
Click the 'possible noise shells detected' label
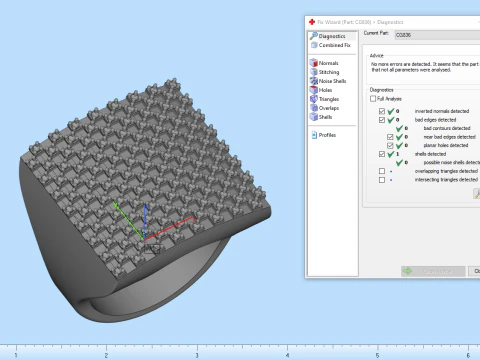coord(452,163)
